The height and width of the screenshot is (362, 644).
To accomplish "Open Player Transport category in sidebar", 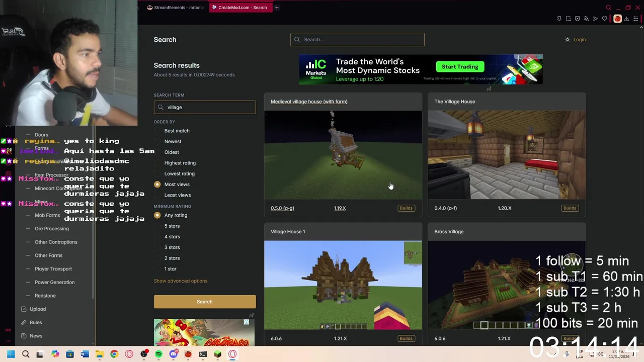I will (53, 269).
